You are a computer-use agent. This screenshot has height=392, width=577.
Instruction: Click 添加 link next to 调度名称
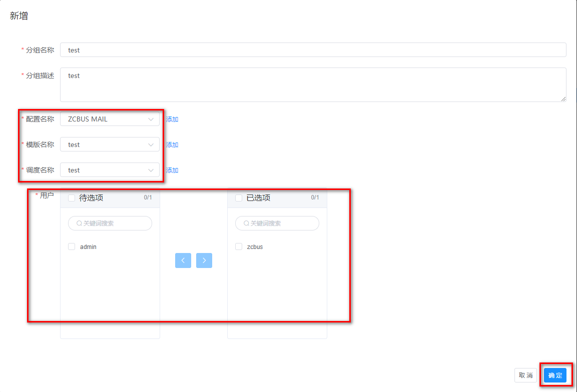pos(172,170)
